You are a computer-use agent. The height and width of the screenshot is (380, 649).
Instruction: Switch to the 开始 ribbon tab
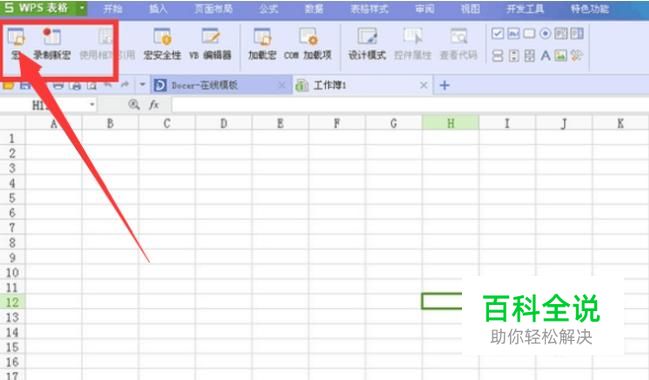click(113, 9)
